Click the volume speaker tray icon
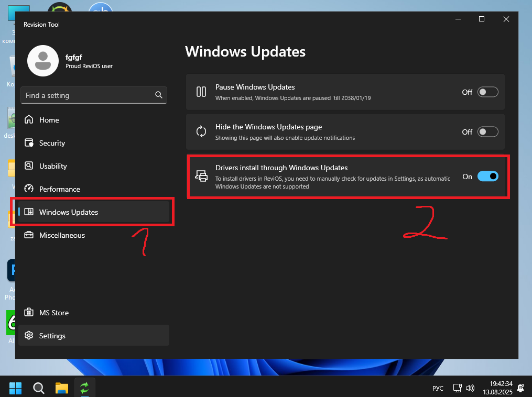This screenshot has height=397, width=532. point(470,388)
